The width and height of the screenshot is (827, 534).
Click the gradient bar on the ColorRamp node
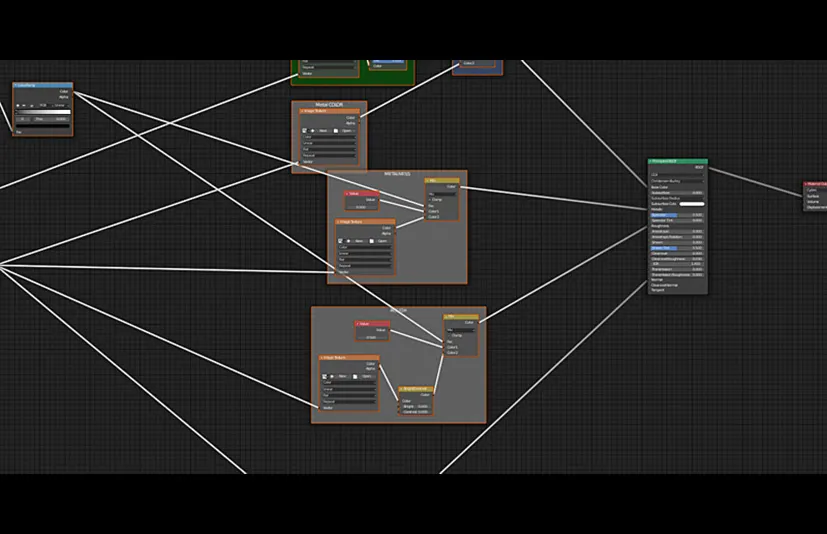[43, 112]
